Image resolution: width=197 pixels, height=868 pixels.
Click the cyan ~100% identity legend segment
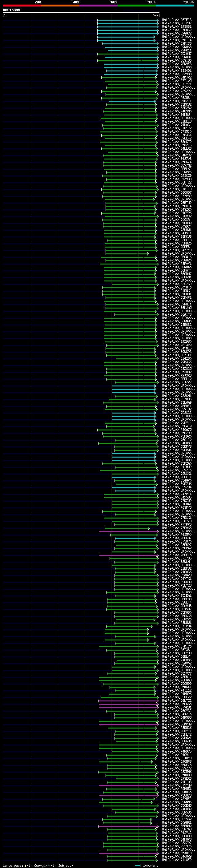tap(175, 6)
